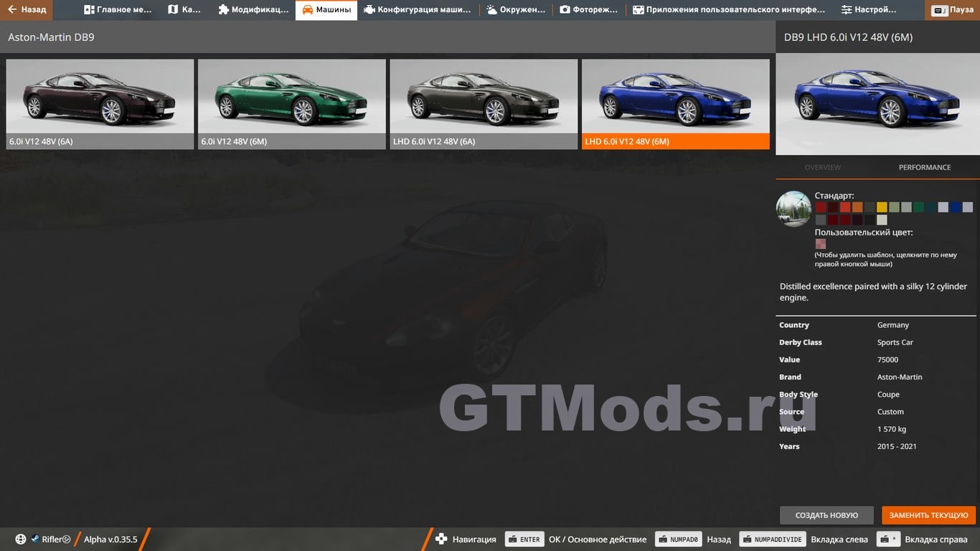Screen dimensions: 980x551
Task: Click the Years value 2015 - 2021
Action: point(897,446)
